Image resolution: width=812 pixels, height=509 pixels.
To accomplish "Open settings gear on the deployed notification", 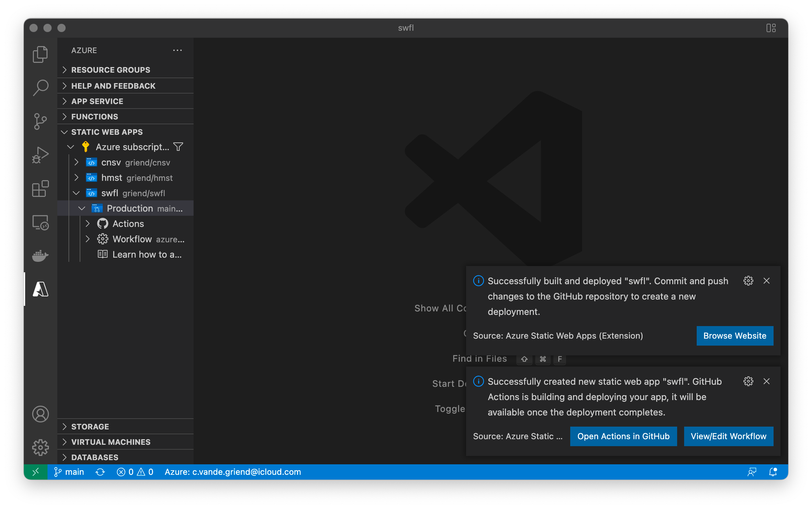I will [748, 281].
